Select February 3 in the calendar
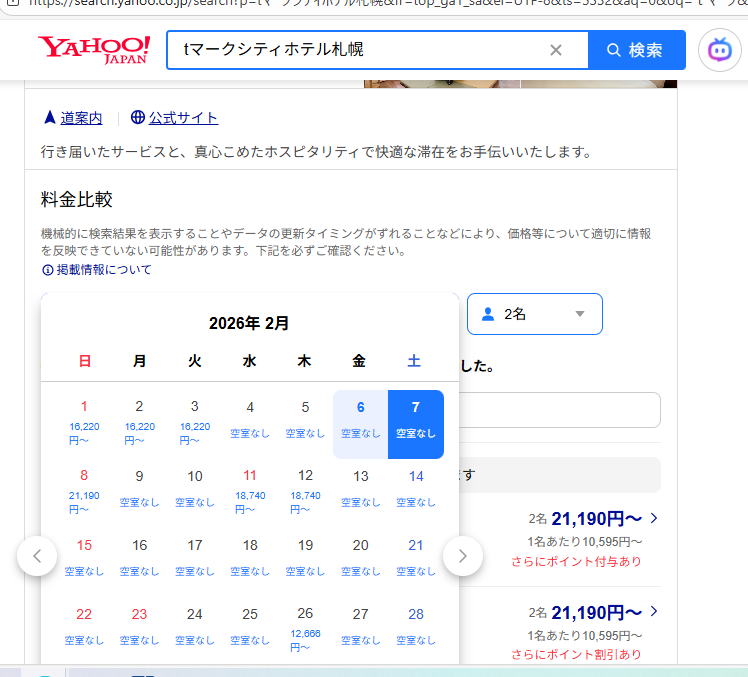This screenshot has width=748, height=677. coord(195,424)
